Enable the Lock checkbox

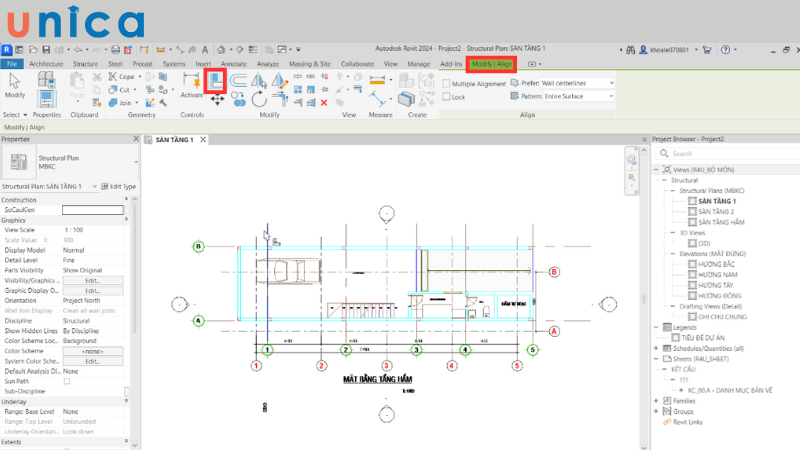tap(446, 96)
